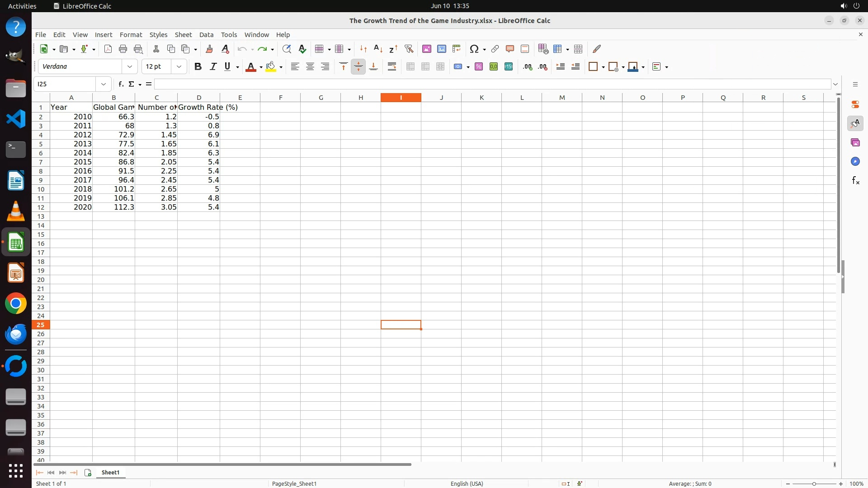Format the cell as percent

coord(478,66)
